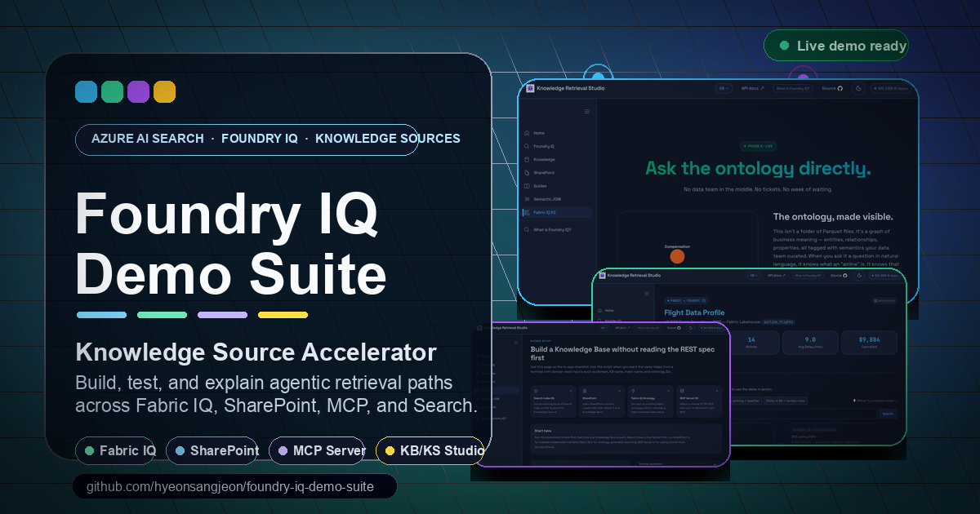Click the 9.0 Avg Delay stat card
Viewport: 980px width, 514px height.
click(810, 343)
